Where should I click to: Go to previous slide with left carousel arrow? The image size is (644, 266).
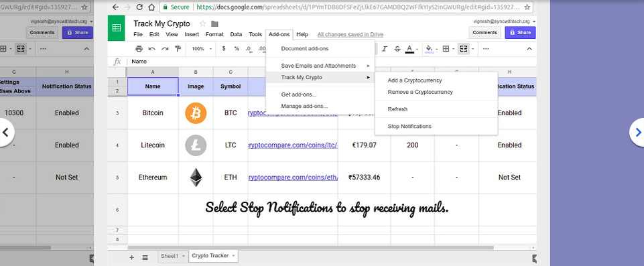click(x=6, y=132)
